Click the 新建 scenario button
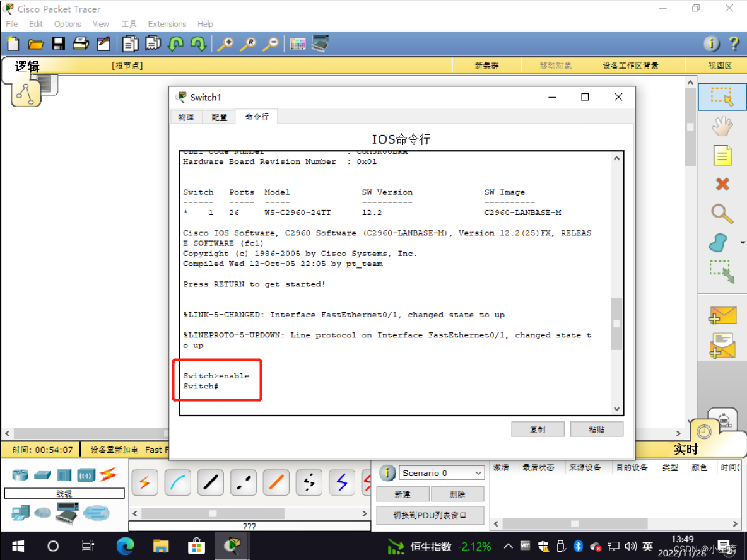Screen dimensions: 747x560 click(403, 494)
